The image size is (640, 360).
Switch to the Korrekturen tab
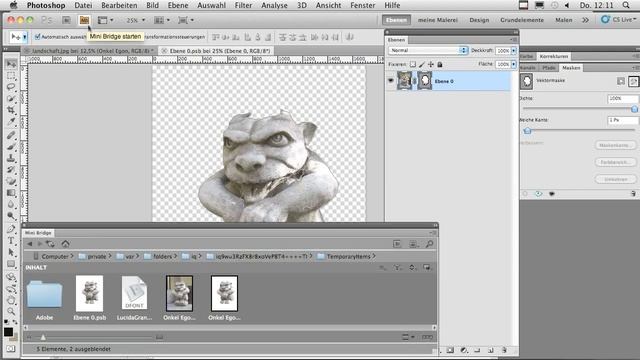tap(553, 56)
